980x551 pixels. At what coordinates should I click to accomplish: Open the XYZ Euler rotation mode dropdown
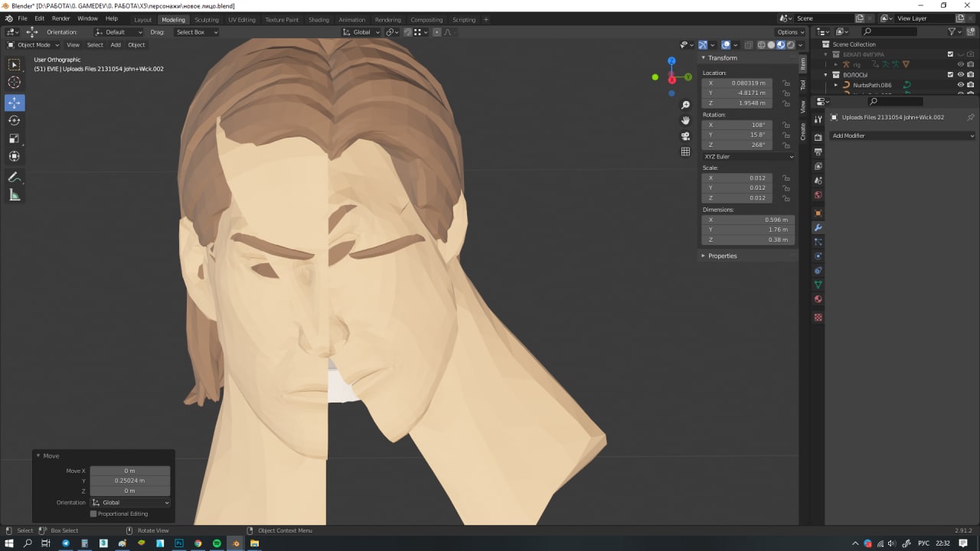tap(749, 156)
